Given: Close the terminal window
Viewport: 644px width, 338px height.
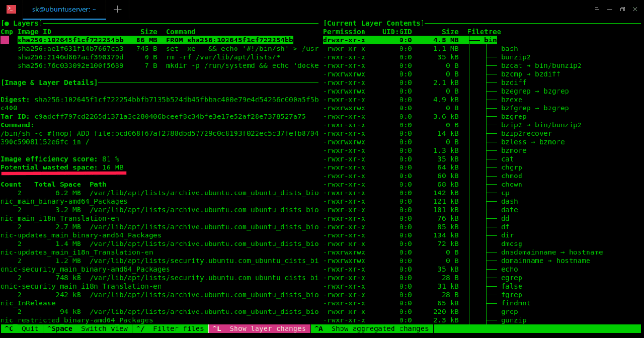Looking at the screenshot, I should tap(635, 9).
